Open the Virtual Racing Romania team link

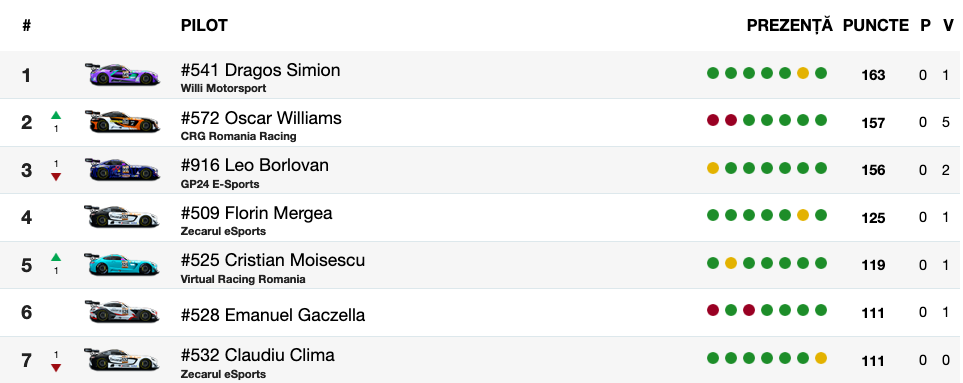coord(243,279)
